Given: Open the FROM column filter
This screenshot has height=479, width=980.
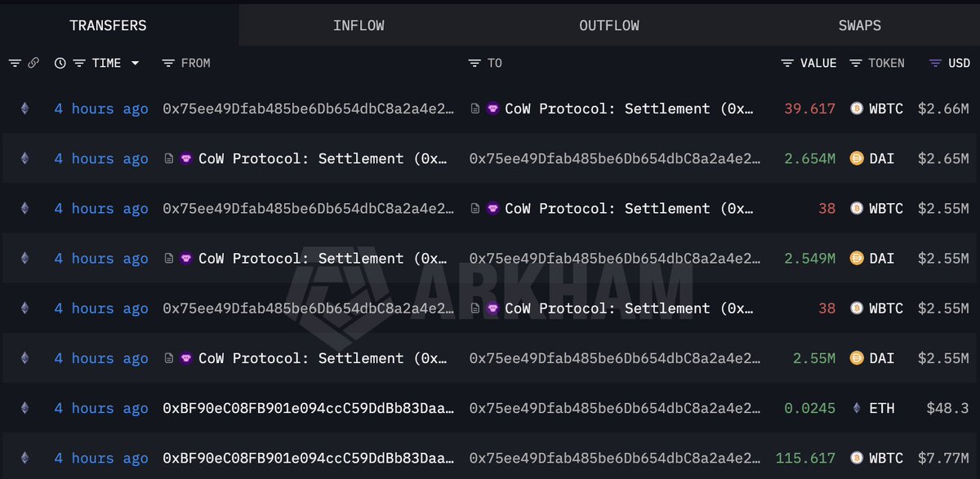Looking at the screenshot, I should coord(168,63).
